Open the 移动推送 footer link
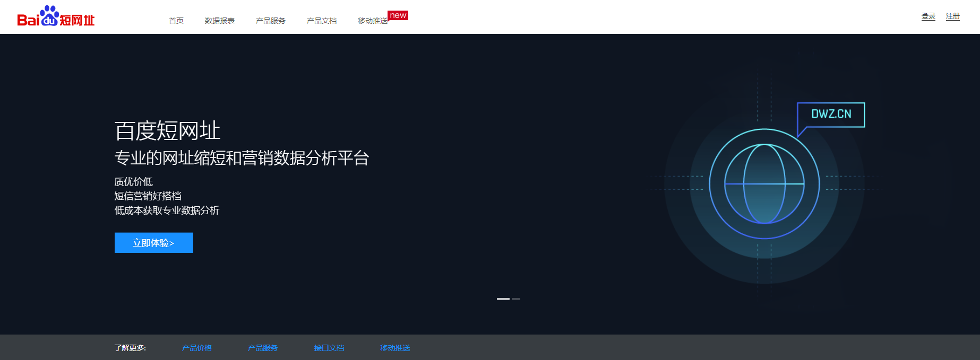The width and height of the screenshot is (980, 360). tap(395, 348)
